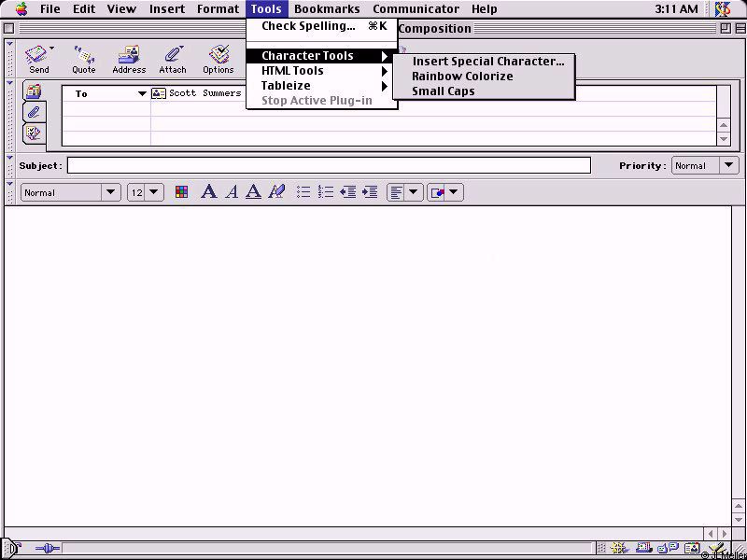Choose Insert Special Character from submenu
The height and width of the screenshot is (560, 747).
484,62
